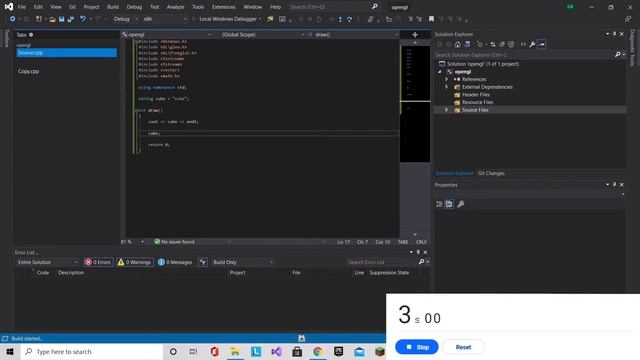Click Open File folder icon in toolbar

[x=52, y=19]
